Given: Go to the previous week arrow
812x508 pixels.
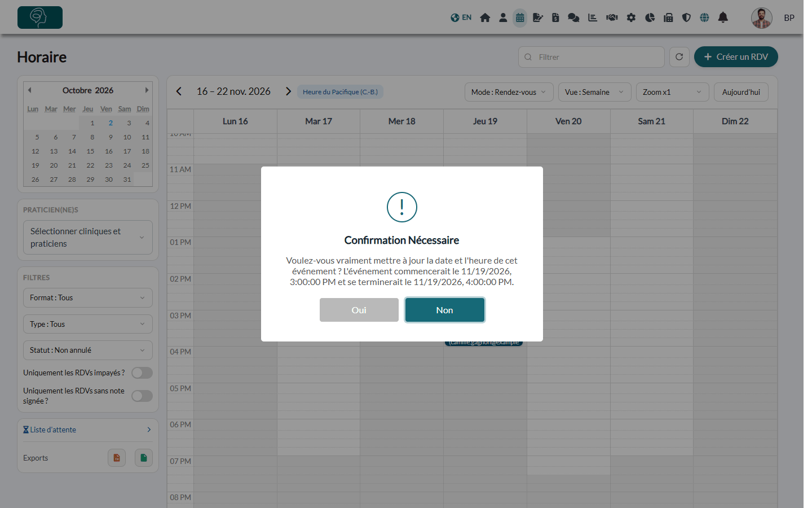Looking at the screenshot, I should pos(179,91).
